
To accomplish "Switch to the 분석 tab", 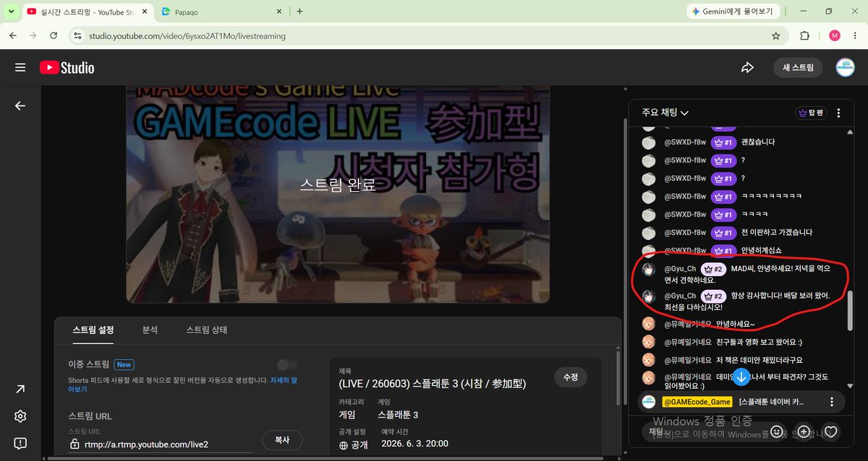I will coord(150,329).
